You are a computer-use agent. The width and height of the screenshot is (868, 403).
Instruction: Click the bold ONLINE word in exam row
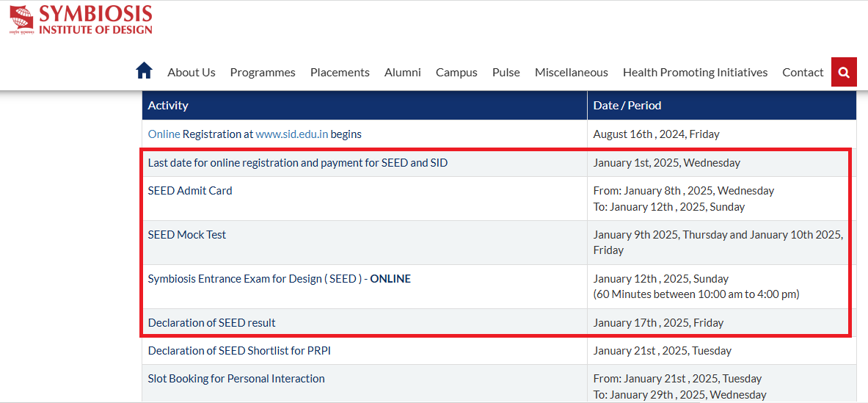coord(390,279)
